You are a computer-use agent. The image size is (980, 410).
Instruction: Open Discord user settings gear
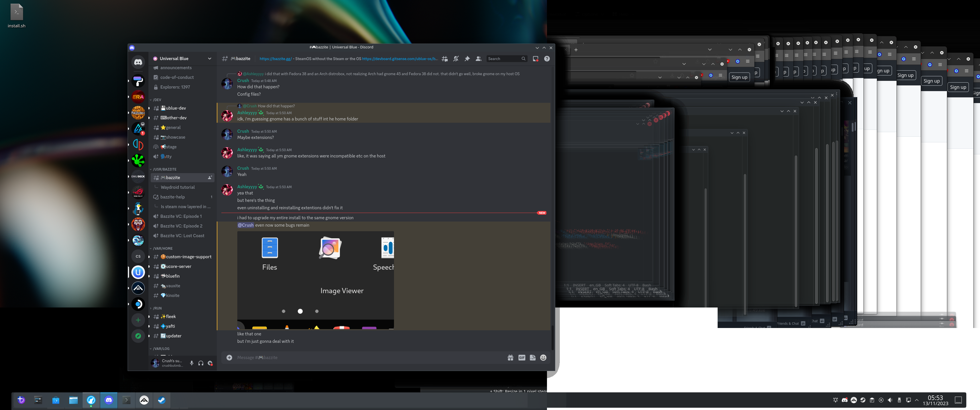[x=210, y=363]
